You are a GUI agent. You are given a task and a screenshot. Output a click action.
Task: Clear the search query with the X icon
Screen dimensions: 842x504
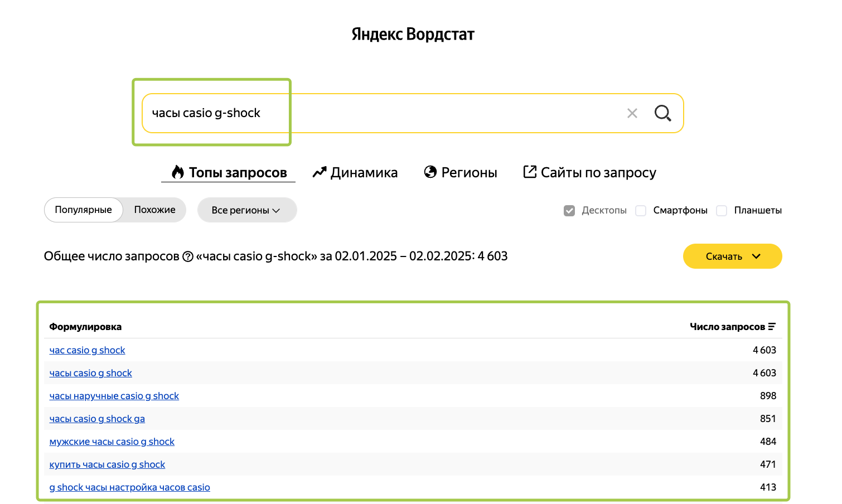(632, 113)
